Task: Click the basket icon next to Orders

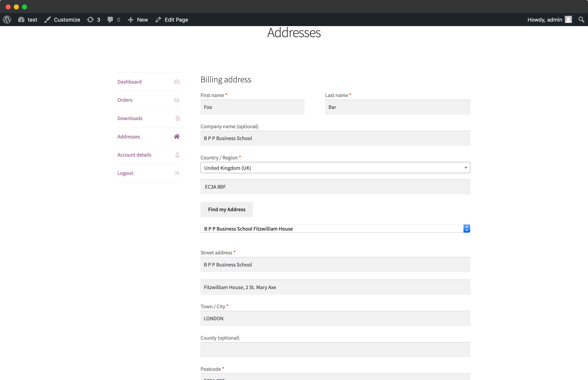Action: (x=177, y=100)
